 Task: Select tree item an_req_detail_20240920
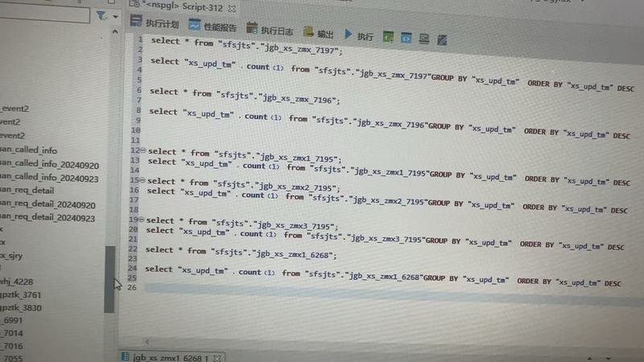pos(47,204)
